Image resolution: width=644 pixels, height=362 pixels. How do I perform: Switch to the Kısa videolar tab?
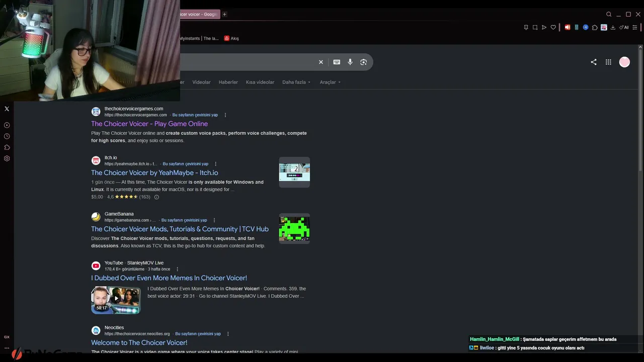tap(260, 82)
